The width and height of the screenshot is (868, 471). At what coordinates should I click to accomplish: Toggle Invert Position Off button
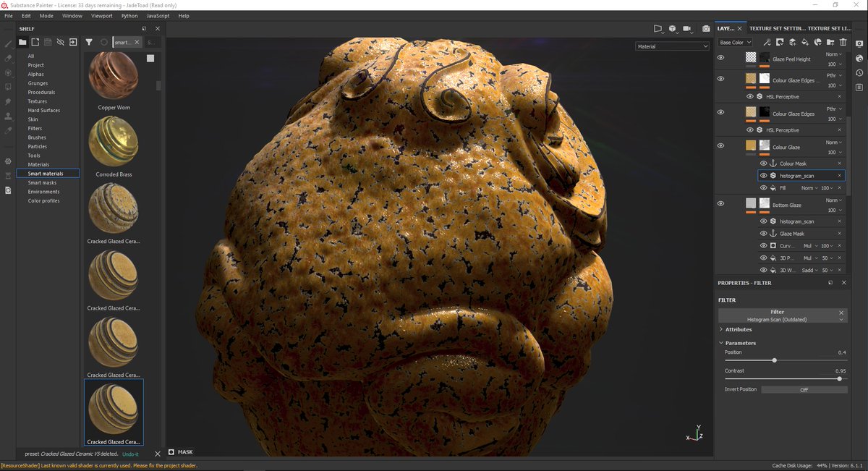(x=804, y=389)
